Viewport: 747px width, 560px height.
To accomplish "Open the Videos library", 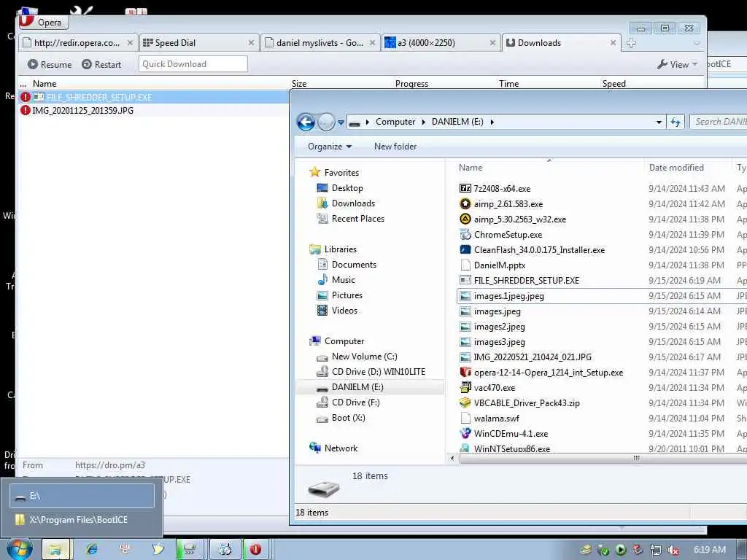I will pyautogui.click(x=344, y=311).
